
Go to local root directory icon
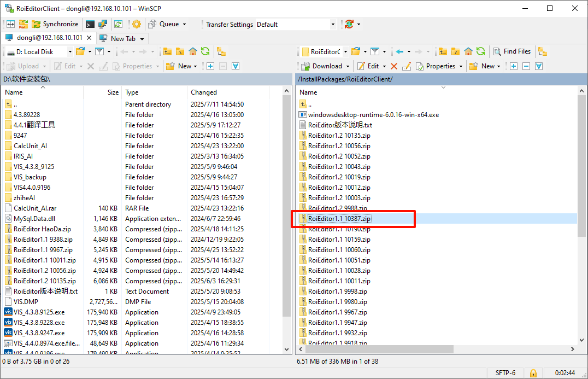pyautogui.click(x=180, y=51)
